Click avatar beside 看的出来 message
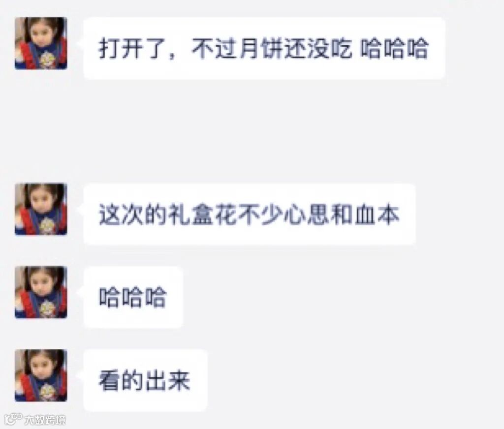Screen dimensions: 504x429 click(41, 375)
